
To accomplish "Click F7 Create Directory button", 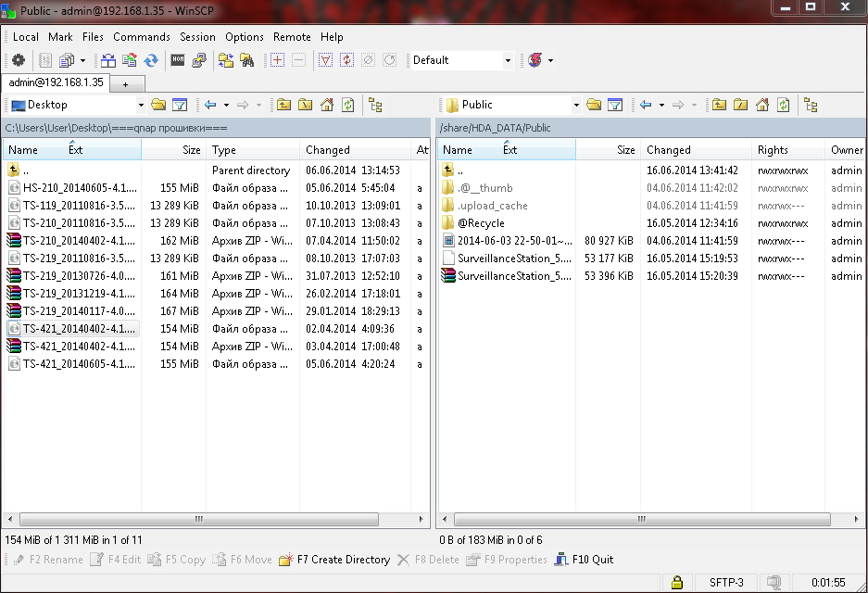I will click(335, 560).
